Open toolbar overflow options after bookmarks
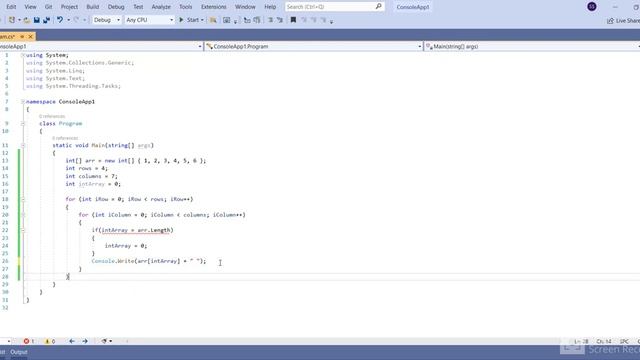 click(x=331, y=21)
